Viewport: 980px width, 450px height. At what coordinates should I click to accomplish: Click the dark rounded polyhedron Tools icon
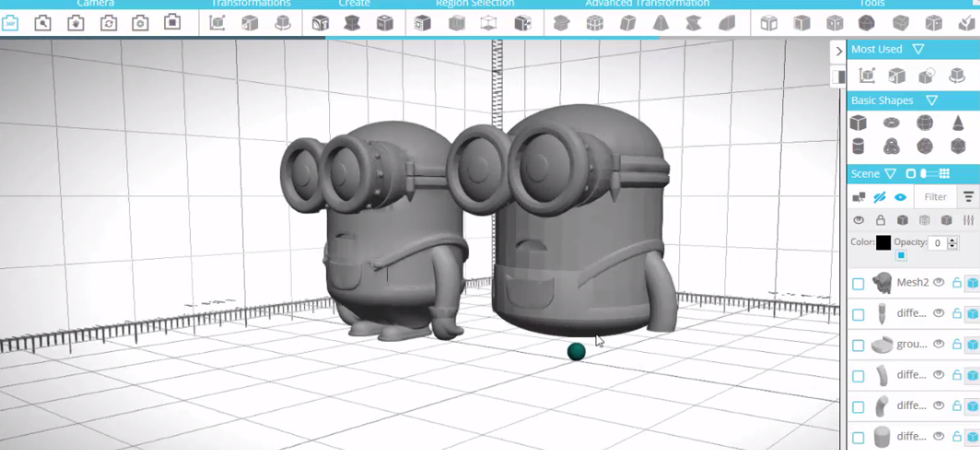(866, 23)
